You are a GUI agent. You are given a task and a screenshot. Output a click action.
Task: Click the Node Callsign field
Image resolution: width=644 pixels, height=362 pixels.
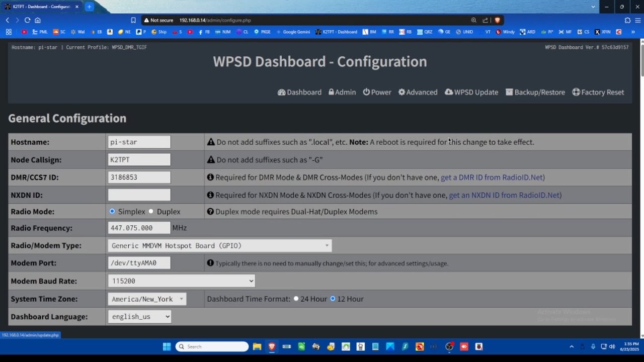coord(139,159)
